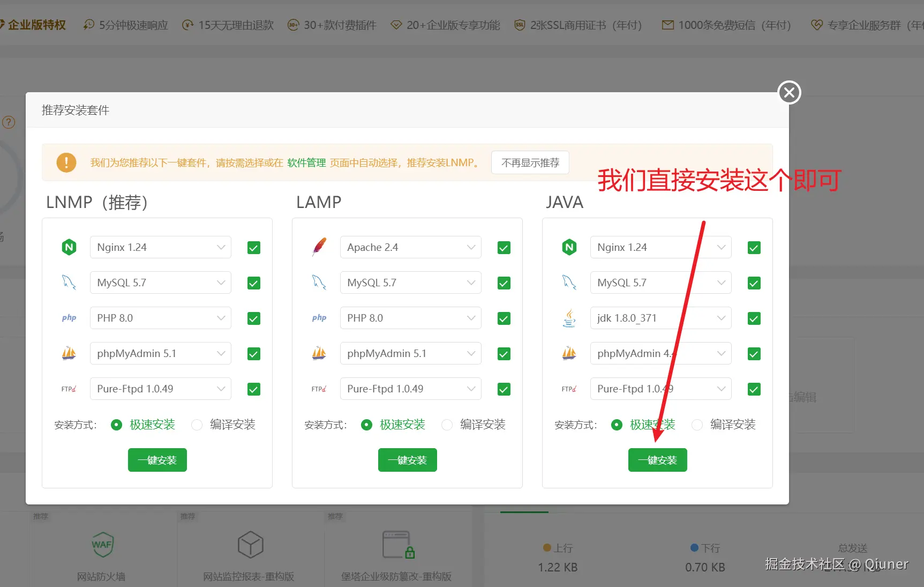Viewport: 924px width, 587px height.
Task: Open MySQL 5.7 version dropdown in LNMP
Action: pyautogui.click(x=161, y=283)
